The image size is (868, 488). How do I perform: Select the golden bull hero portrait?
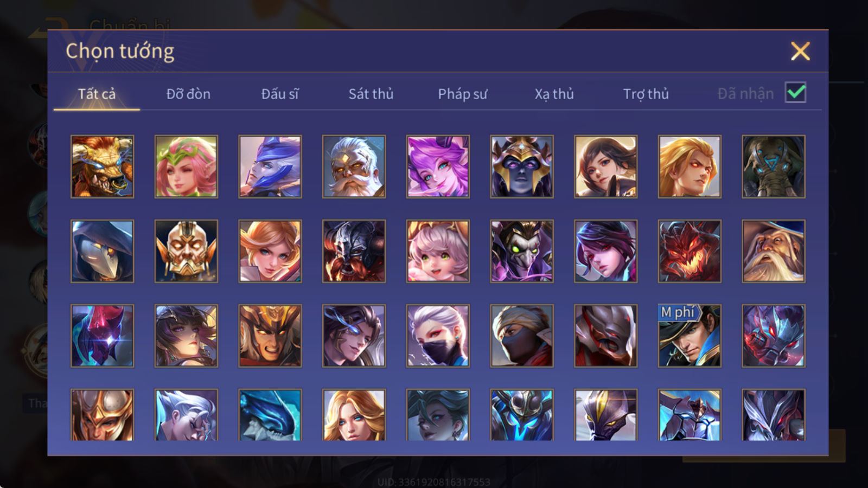click(x=102, y=166)
